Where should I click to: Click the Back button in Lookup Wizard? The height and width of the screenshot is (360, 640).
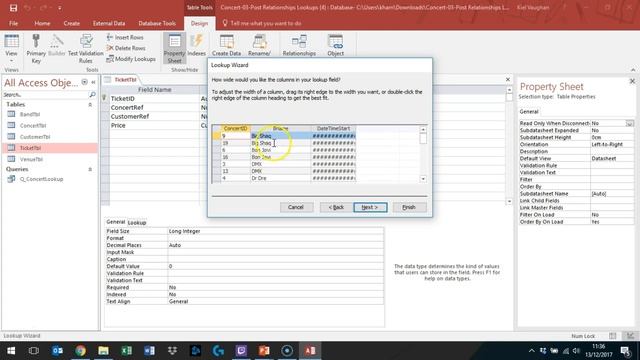tap(336, 207)
